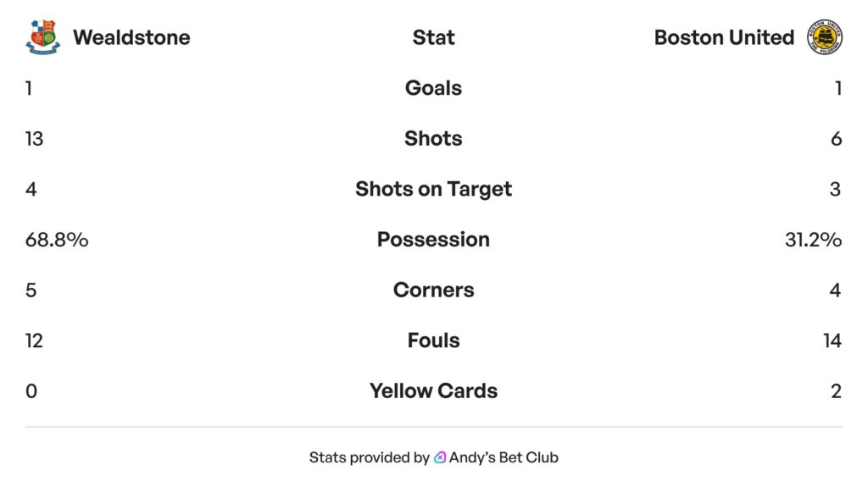
Task: Click the Fouls stat label
Action: (x=433, y=340)
